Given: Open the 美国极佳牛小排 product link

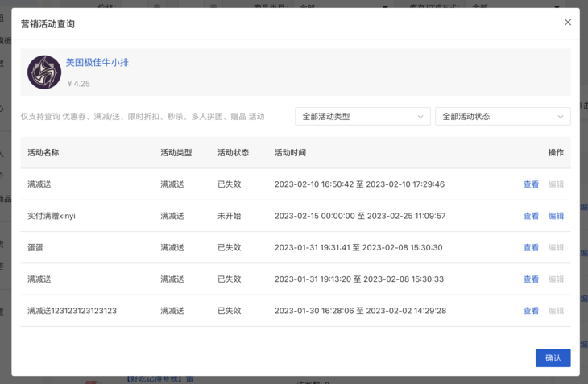Looking at the screenshot, I should click(x=97, y=63).
